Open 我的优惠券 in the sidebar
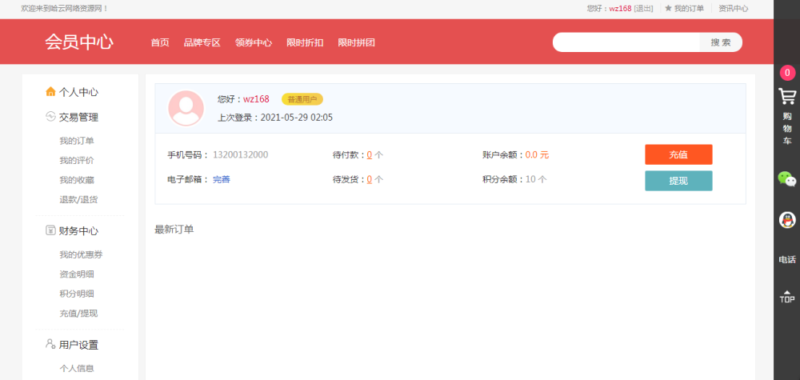 coord(81,255)
